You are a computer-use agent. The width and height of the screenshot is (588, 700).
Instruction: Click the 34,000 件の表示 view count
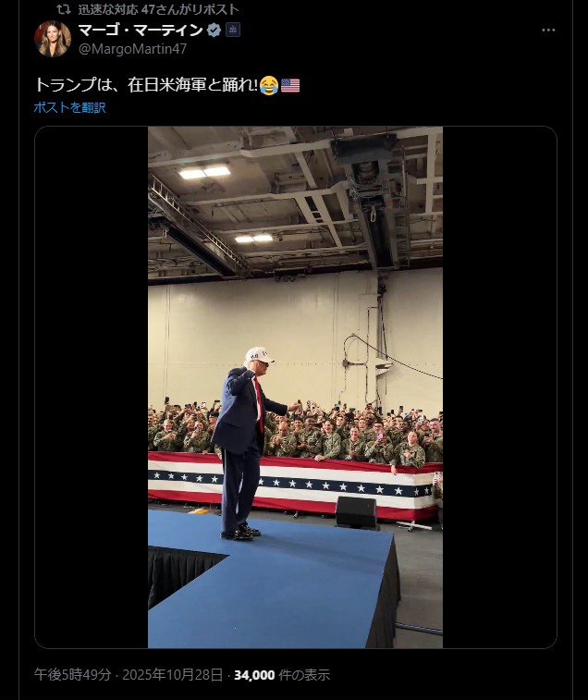tap(282, 675)
